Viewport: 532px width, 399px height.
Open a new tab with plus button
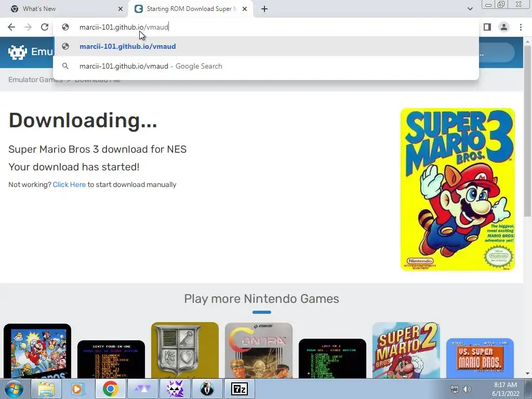click(264, 9)
